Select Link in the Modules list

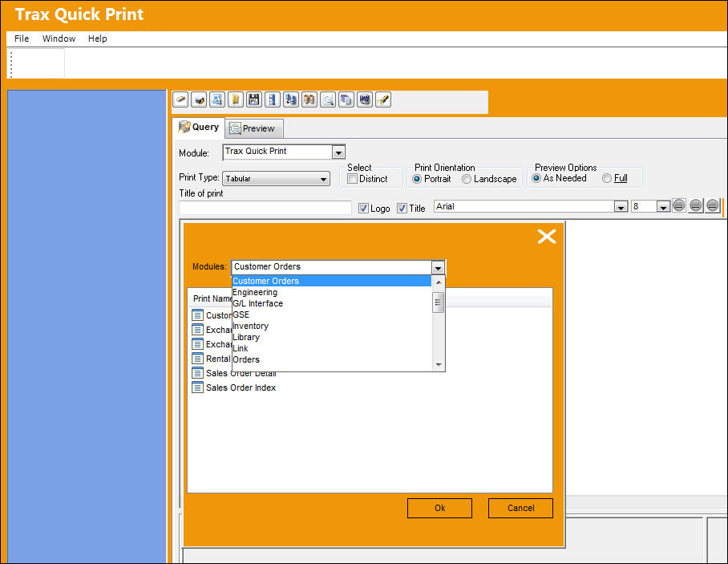pyautogui.click(x=331, y=348)
